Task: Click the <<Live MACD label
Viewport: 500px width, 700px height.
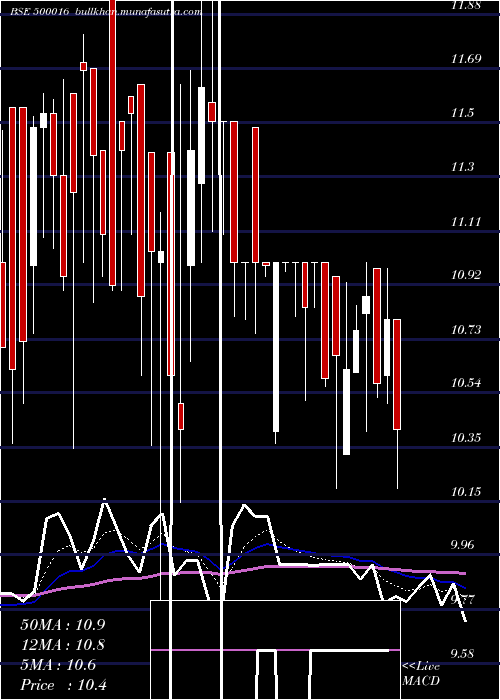Action: [x=421, y=673]
